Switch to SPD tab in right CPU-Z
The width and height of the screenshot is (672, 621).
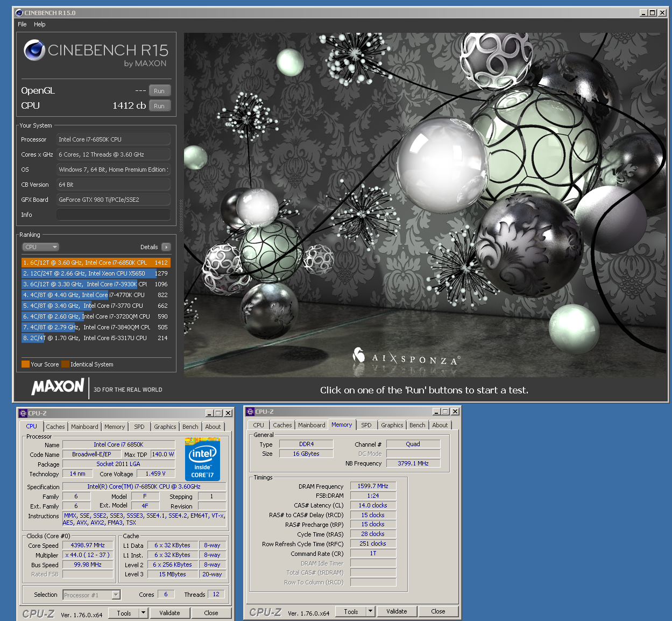pyautogui.click(x=366, y=425)
